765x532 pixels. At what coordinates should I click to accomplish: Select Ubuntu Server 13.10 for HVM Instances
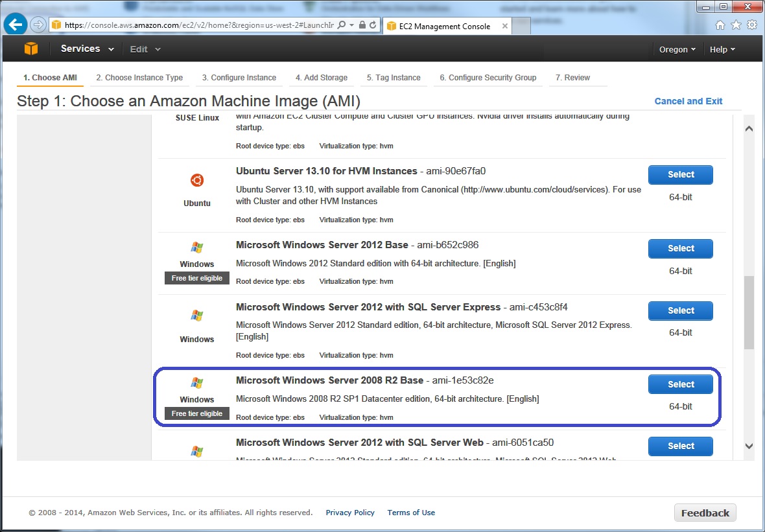click(x=681, y=174)
